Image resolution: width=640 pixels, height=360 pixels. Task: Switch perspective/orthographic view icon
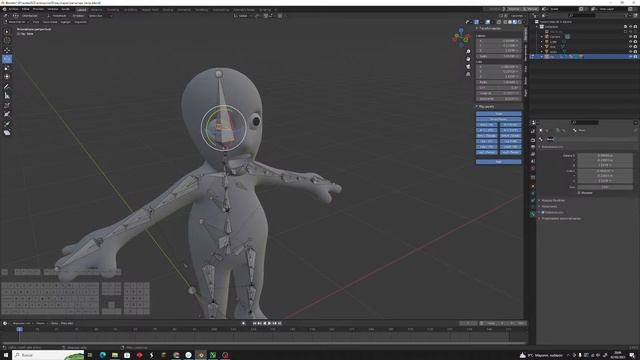point(468,74)
